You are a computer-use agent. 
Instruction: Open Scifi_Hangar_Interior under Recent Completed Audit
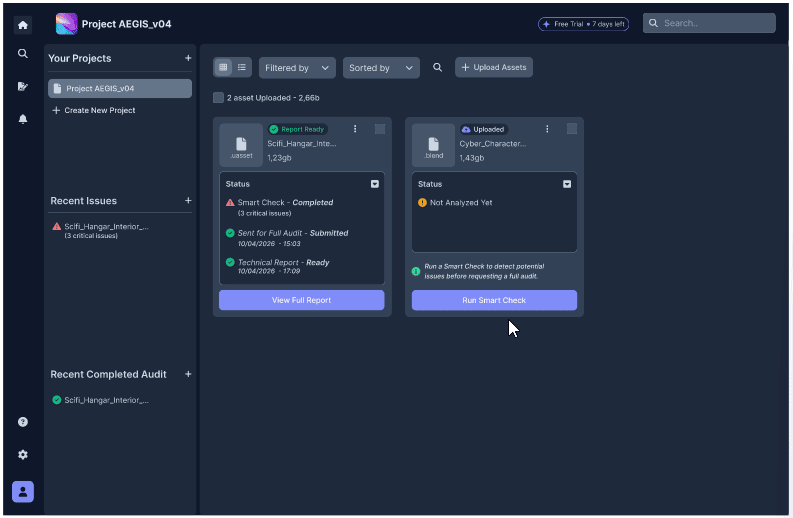click(x=100, y=400)
